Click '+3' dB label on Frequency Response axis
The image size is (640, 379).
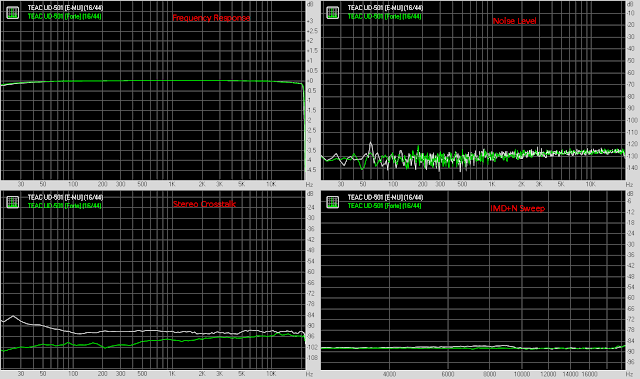pos(310,21)
